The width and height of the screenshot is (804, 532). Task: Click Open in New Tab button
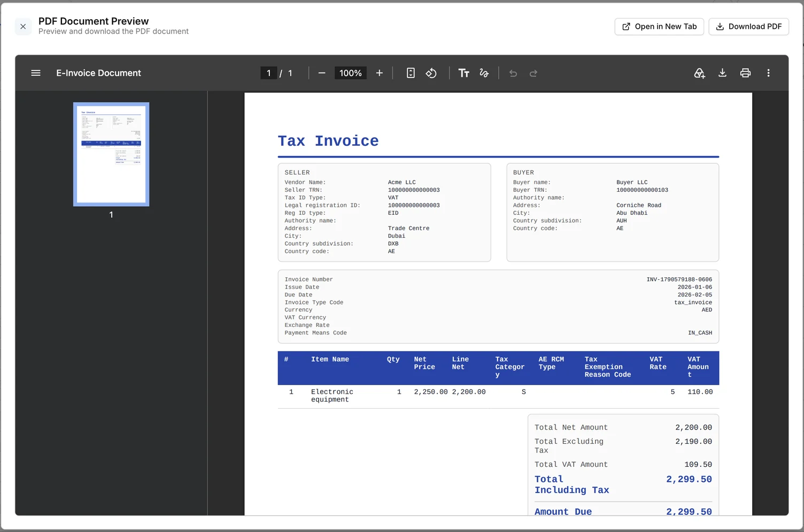659,26
